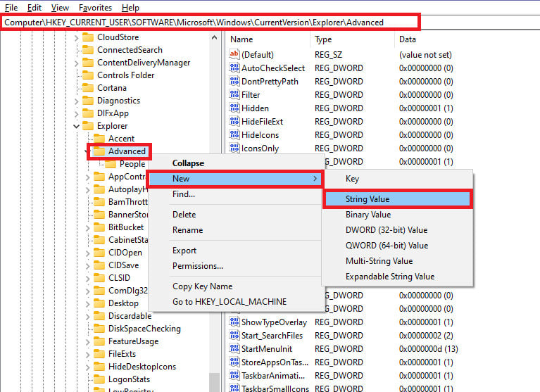Click the (Default) string value icon
This screenshot has height=392, width=540.
(x=234, y=54)
